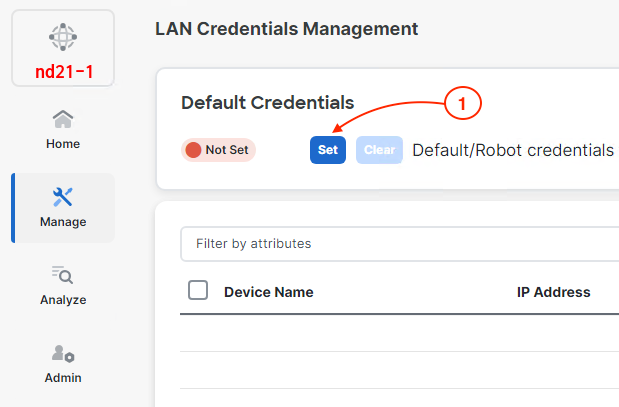Click the Home house icon
Image resolution: width=619 pixels, height=407 pixels.
point(63,119)
